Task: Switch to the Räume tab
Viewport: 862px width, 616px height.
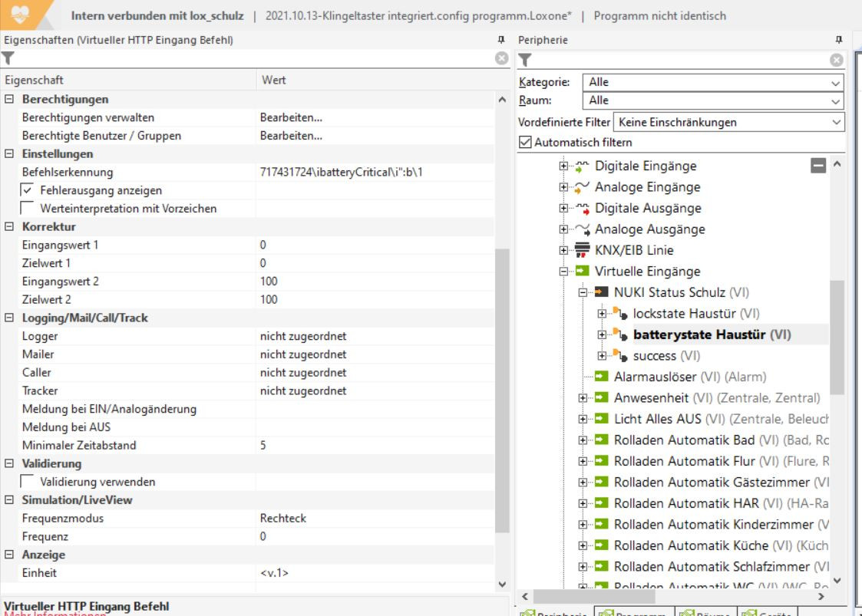Action: click(702, 611)
